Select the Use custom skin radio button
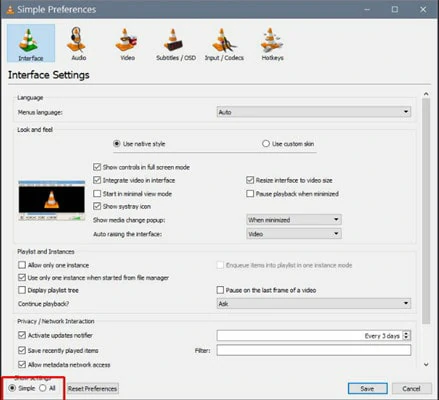The height and width of the screenshot is (400, 439). 266,144
